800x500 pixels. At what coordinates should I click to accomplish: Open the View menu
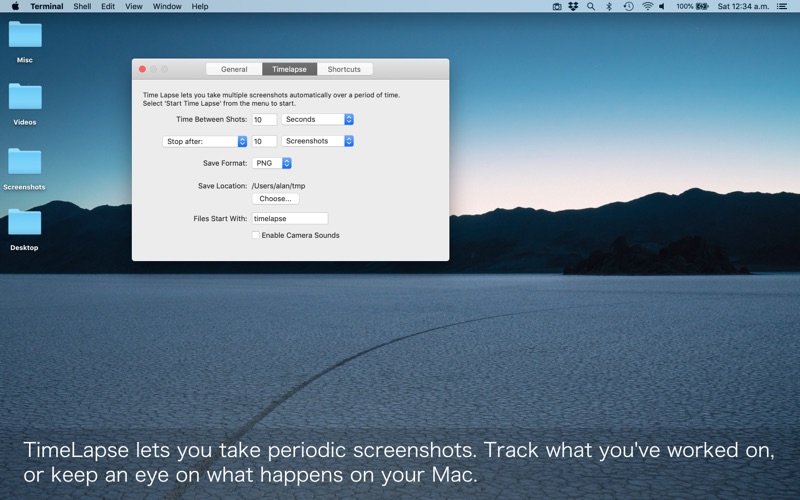tap(134, 6)
